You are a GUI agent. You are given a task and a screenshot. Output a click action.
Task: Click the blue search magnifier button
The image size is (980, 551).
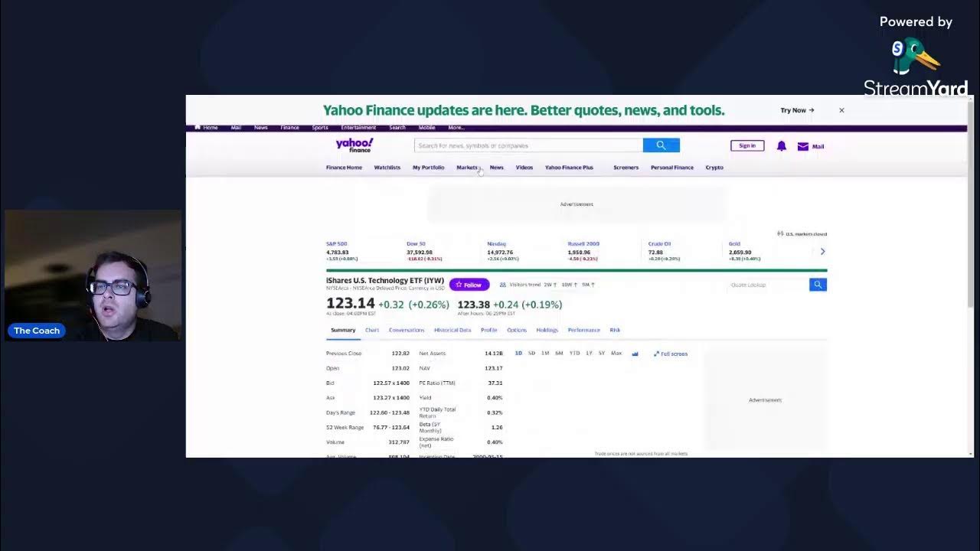pyautogui.click(x=661, y=145)
